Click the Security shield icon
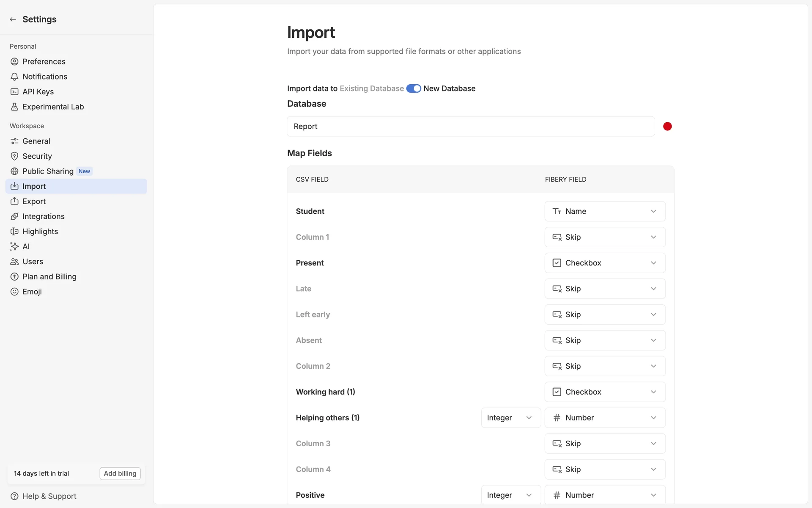The image size is (812, 508). pyautogui.click(x=14, y=156)
